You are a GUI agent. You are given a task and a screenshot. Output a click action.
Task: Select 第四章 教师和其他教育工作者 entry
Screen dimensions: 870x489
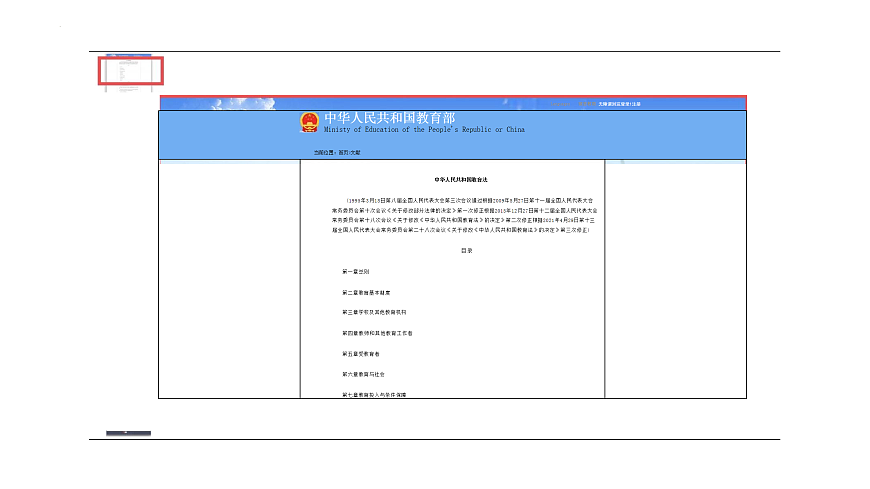pyautogui.click(x=377, y=334)
